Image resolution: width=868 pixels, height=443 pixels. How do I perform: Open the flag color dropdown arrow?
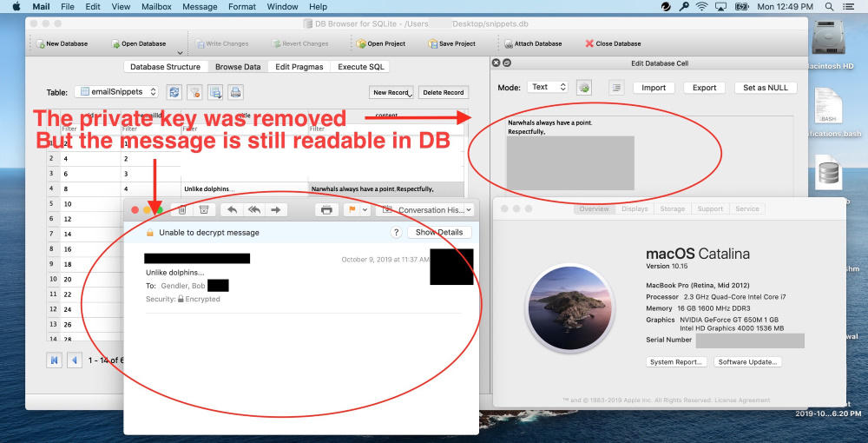pyautogui.click(x=365, y=210)
